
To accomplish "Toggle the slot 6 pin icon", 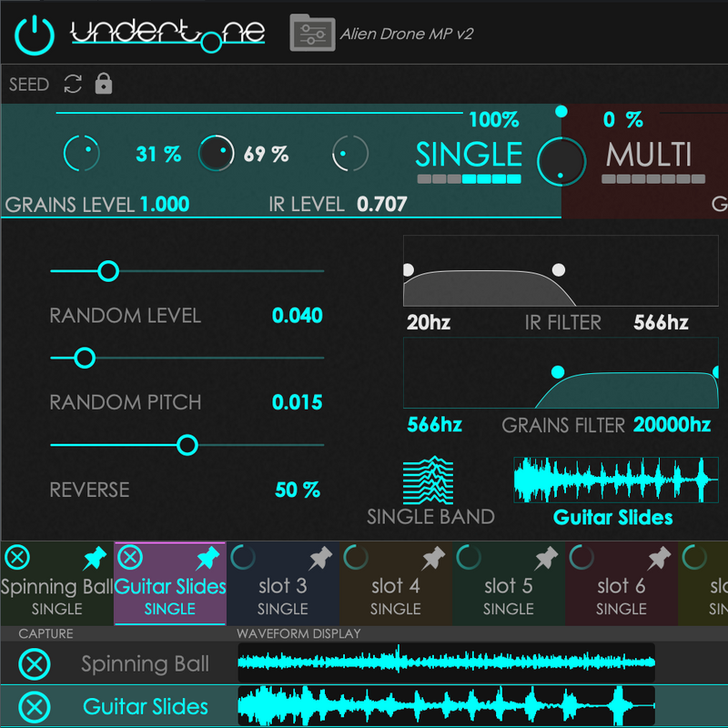I will [658, 558].
